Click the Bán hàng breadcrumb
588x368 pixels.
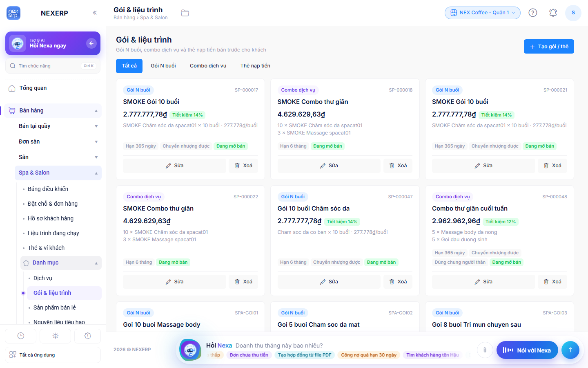coord(124,18)
